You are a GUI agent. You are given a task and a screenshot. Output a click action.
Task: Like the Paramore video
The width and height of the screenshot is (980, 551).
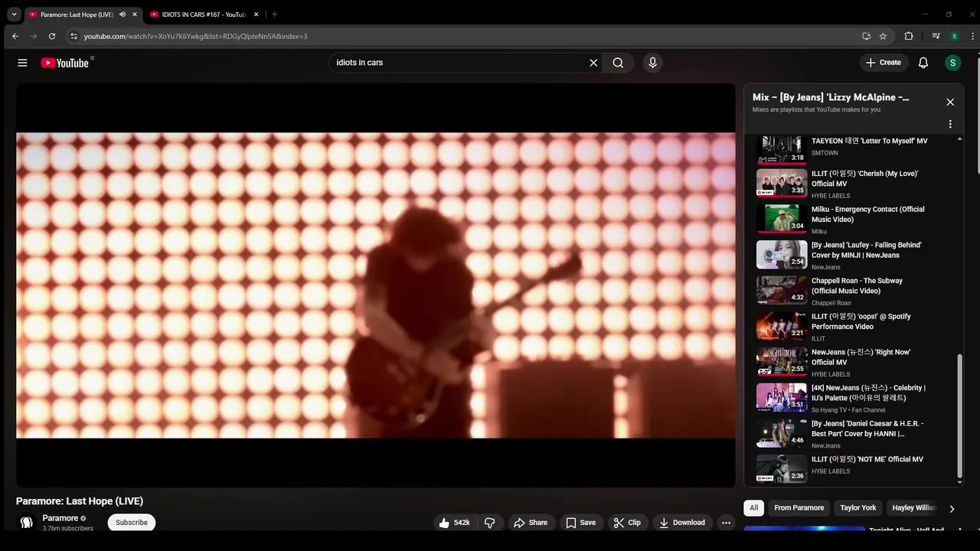pyautogui.click(x=454, y=523)
